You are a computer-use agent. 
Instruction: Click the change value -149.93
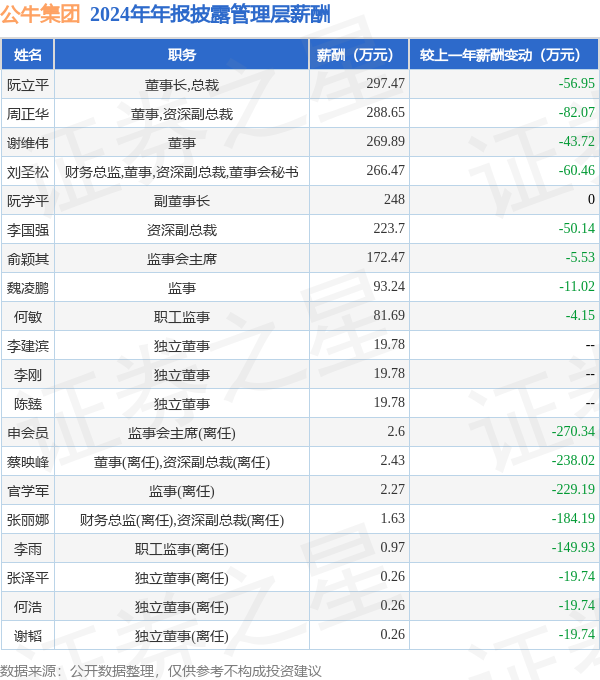click(573, 548)
